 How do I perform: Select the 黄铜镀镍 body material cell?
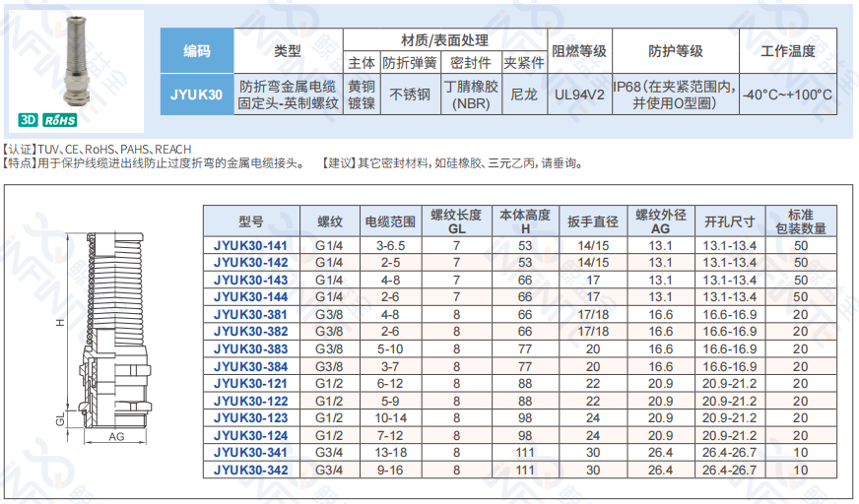point(362,94)
